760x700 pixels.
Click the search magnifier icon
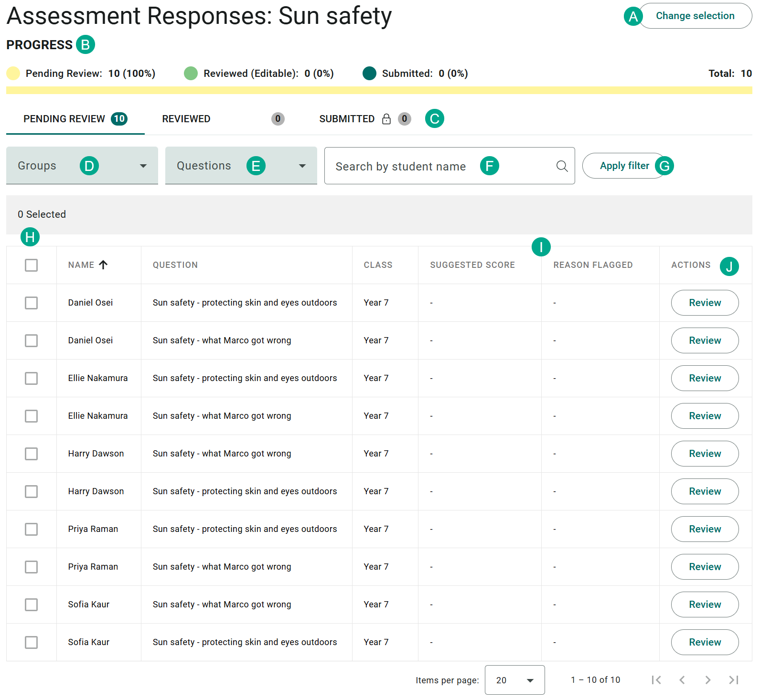[562, 166]
